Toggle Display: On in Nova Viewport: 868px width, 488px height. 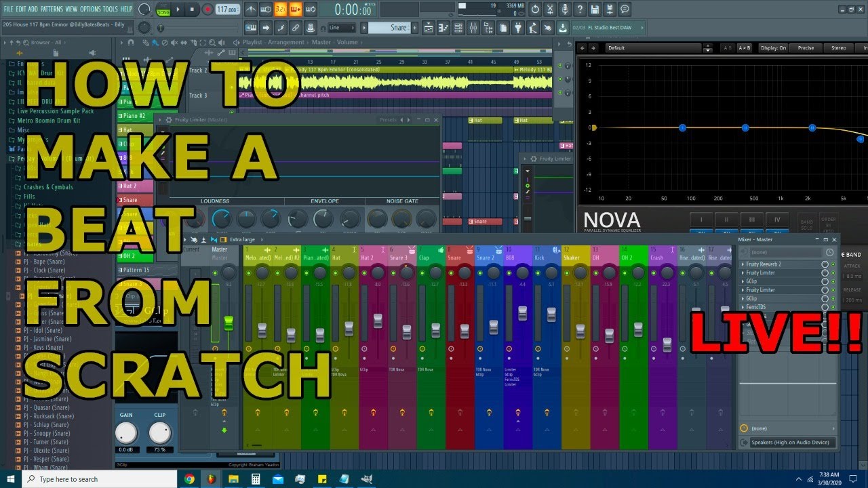[773, 48]
